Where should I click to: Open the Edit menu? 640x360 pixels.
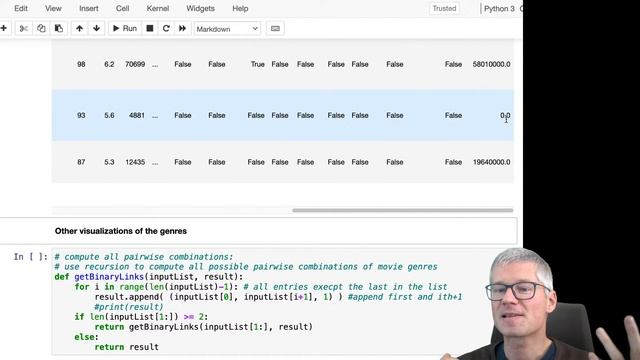tap(21, 8)
